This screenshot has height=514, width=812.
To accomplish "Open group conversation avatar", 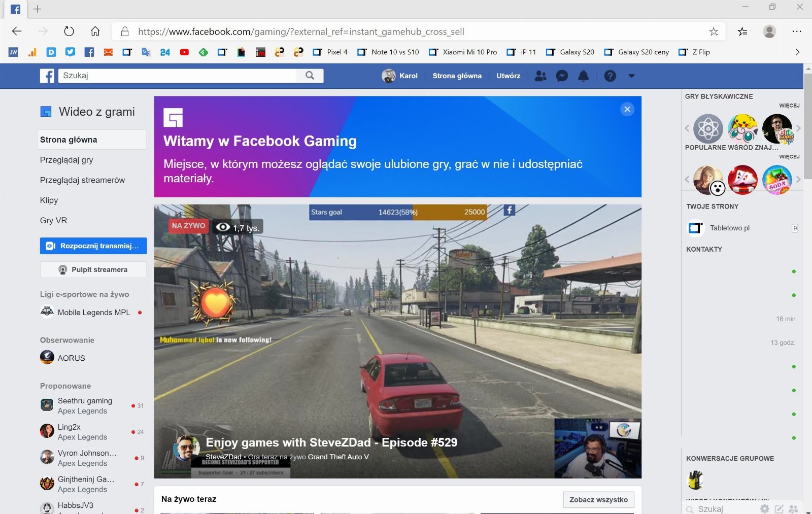I will click(695, 479).
